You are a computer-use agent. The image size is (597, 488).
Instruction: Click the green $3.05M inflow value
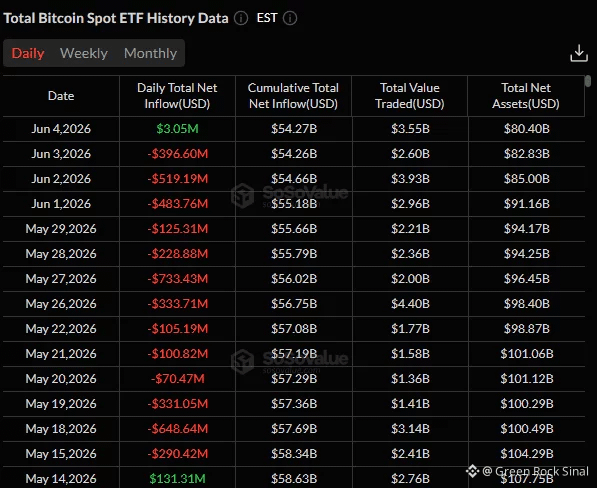[x=177, y=129]
